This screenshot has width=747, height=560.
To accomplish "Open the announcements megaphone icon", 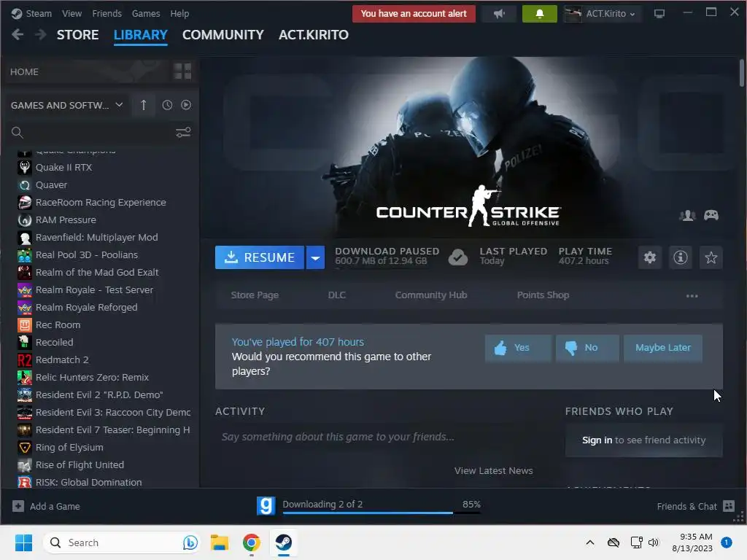I will point(499,14).
